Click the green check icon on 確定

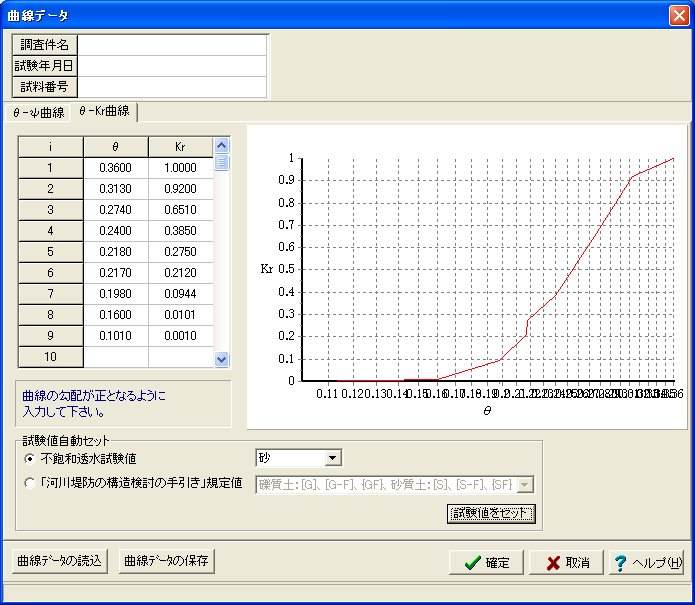point(472,562)
